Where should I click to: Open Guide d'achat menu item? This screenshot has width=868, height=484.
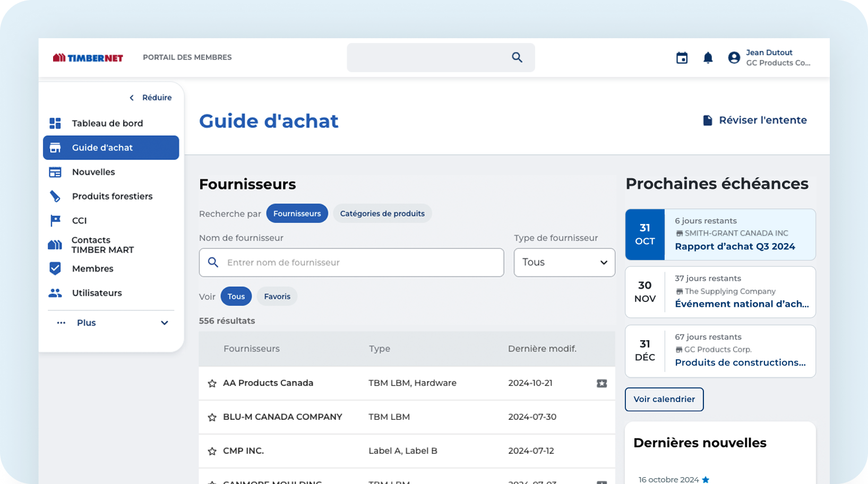(111, 148)
